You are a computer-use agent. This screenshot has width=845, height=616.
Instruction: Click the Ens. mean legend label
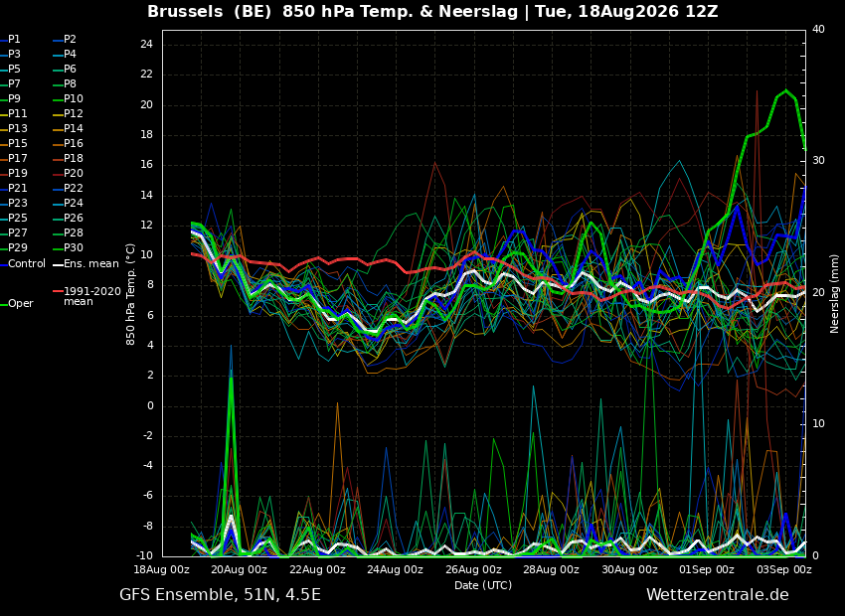pyautogui.click(x=91, y=264)
